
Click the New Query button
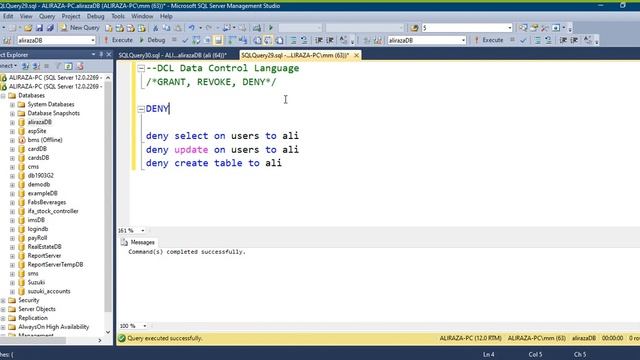80,28
